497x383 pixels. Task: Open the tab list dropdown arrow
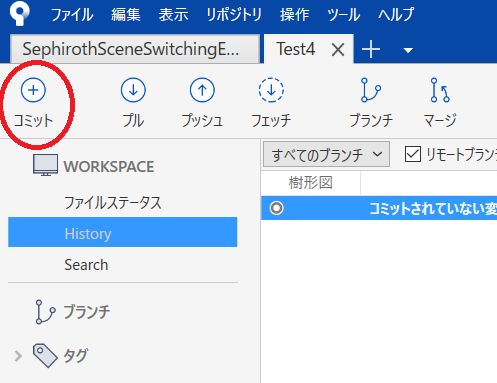click(408, 50)
